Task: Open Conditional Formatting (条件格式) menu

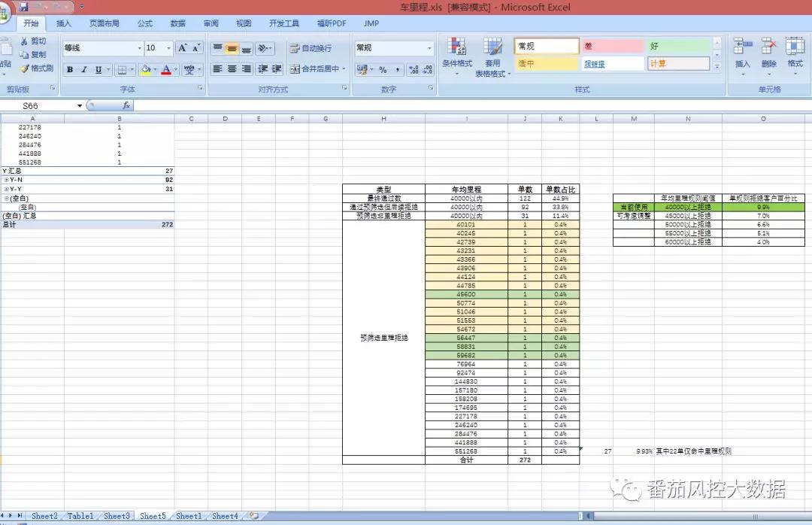Action: click(x=457, y=56)
